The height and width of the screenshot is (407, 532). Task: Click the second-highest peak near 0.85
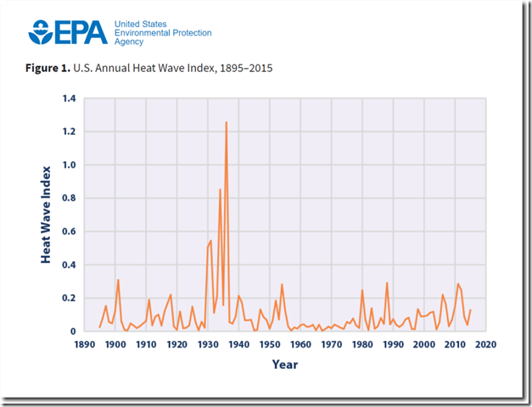pos(220,189)
